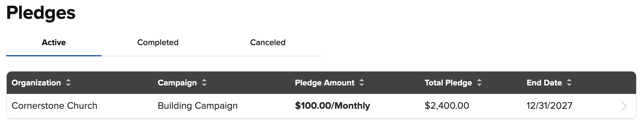Click the $2,400.00 total pledge value

[447, 106]
